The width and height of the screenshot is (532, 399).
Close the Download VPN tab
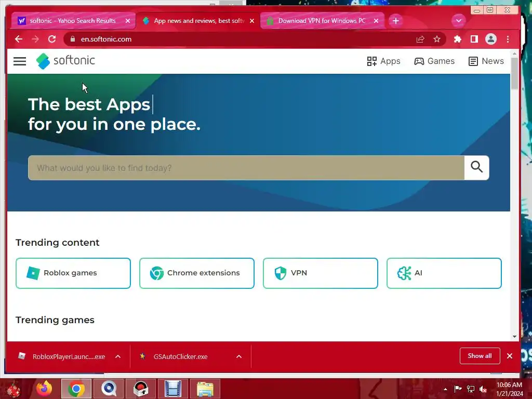click(x=376, y=21)
